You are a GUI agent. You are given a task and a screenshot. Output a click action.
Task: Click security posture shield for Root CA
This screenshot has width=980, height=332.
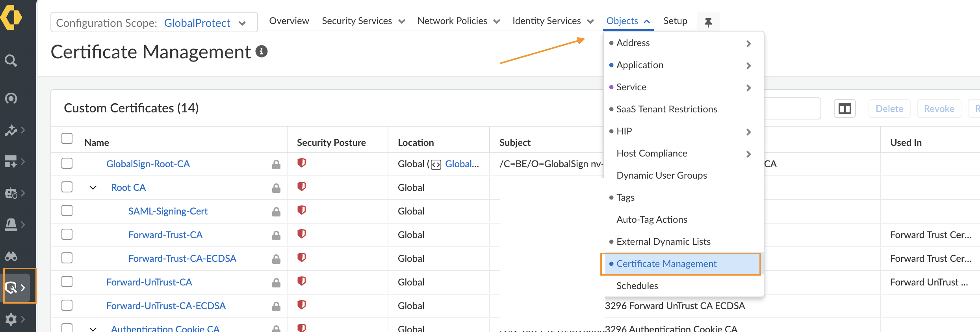(x=302, y=187)
